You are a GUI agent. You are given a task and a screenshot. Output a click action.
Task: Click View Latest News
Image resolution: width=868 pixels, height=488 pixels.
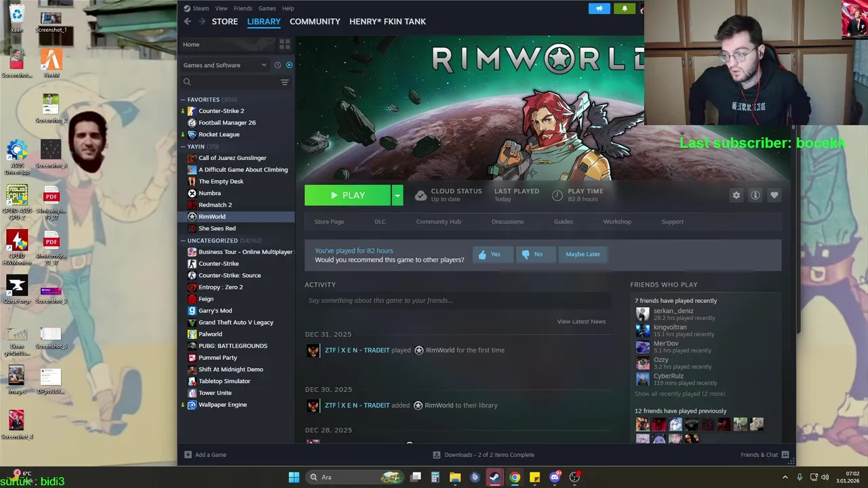tap(581, 321)
